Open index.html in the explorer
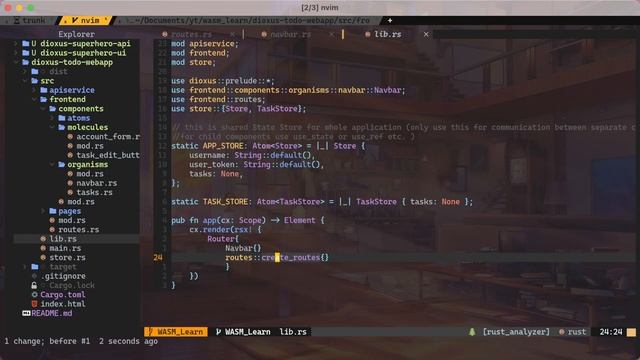640x360 pixels. pos(62,304)
